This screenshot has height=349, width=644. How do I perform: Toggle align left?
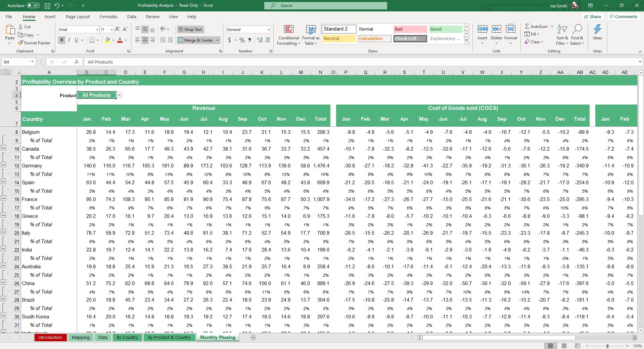[x=138, y=40]
